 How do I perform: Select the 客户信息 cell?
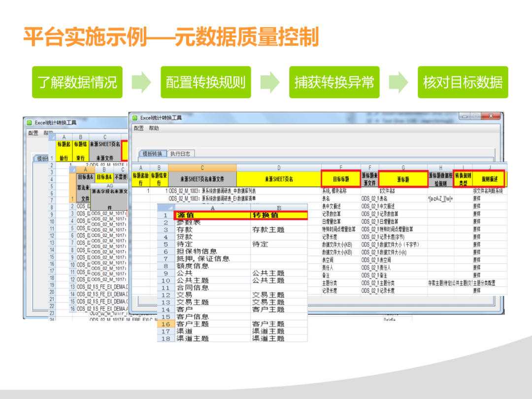pyautogui.click(x=212, y=317)
